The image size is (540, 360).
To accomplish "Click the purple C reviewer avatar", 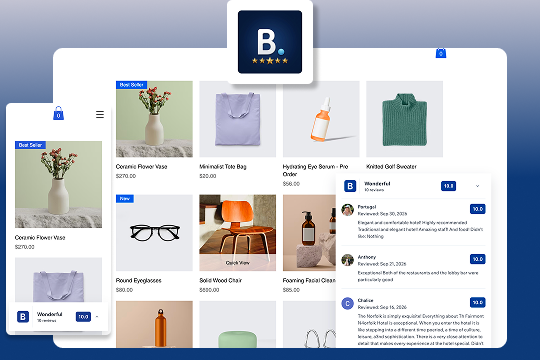I will pyautogui.click(x=347, y=304).
